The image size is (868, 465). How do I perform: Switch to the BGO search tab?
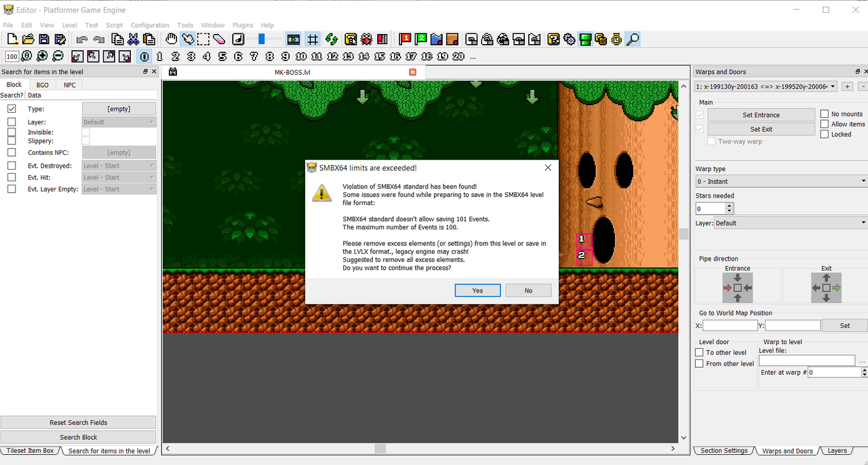42,85
